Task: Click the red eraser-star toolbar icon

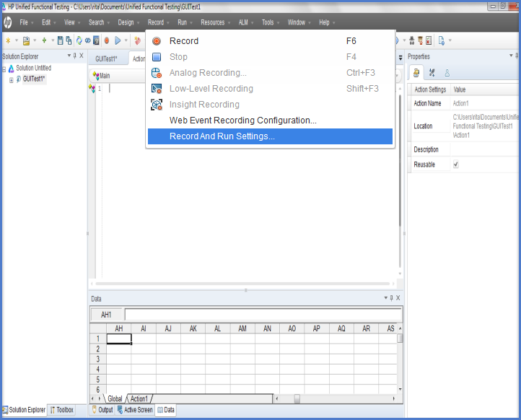Action: tap(137, 40)
